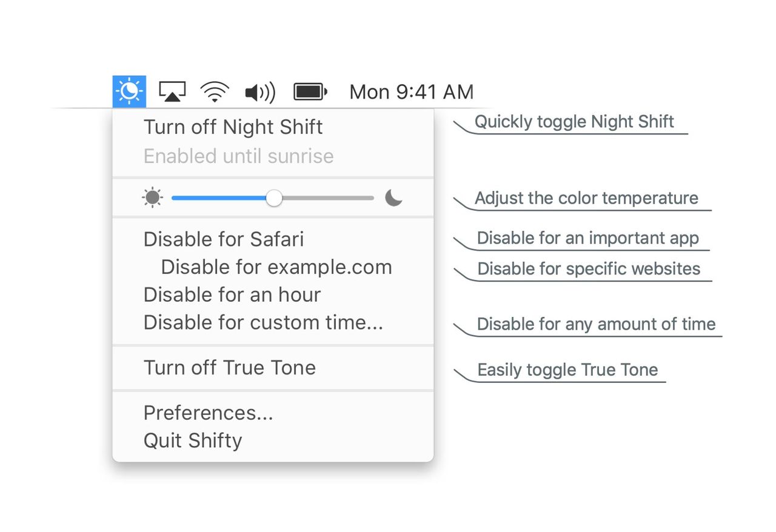The width and height of the screenshot is (776, 532).
Task: Click the Mon 9:41 AM clock
Action: tap(411, 91)
